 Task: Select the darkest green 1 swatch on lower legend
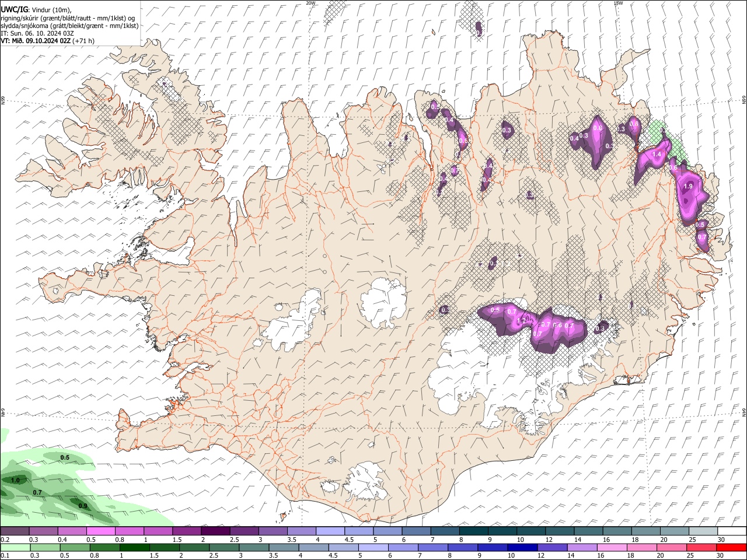134,547
